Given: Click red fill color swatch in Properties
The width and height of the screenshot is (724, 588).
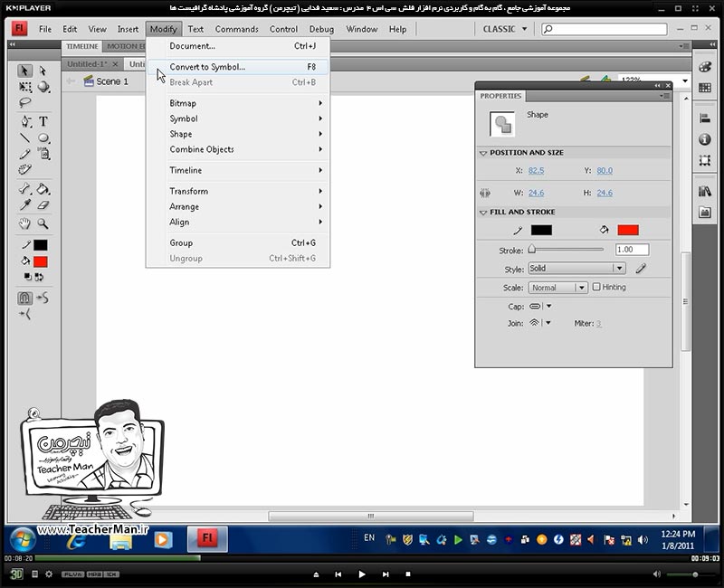Looking at the screenshot, I should (628, 230).
